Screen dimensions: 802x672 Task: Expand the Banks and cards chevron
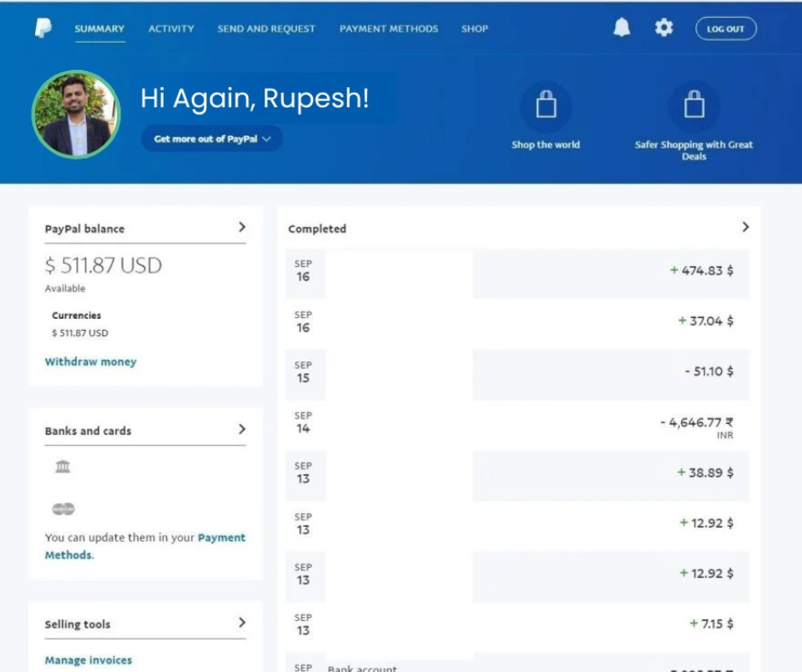(242, 429)
